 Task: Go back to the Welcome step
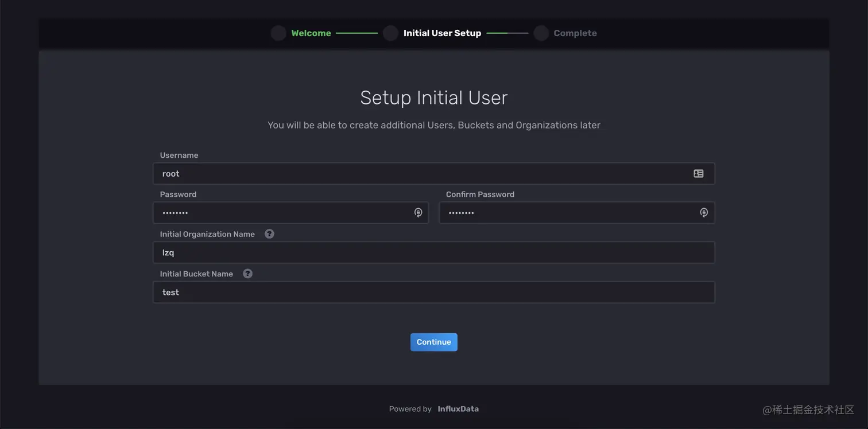(x=311, y=33)
